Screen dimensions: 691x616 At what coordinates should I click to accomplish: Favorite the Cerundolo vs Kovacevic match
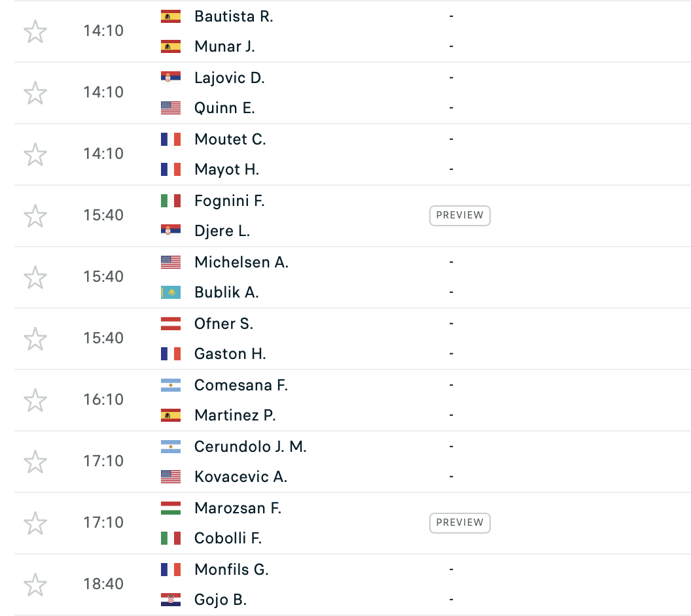point(35,462)
